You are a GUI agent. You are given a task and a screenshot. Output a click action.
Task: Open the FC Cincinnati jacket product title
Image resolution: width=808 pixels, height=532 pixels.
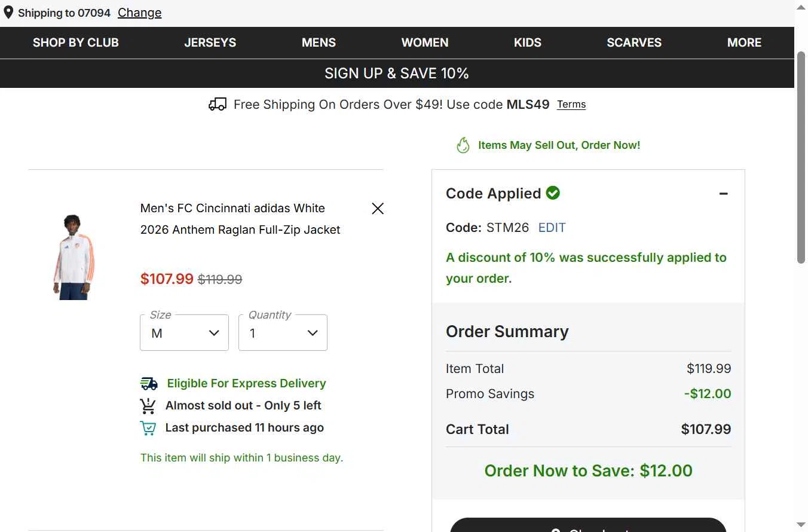(240, 219)
